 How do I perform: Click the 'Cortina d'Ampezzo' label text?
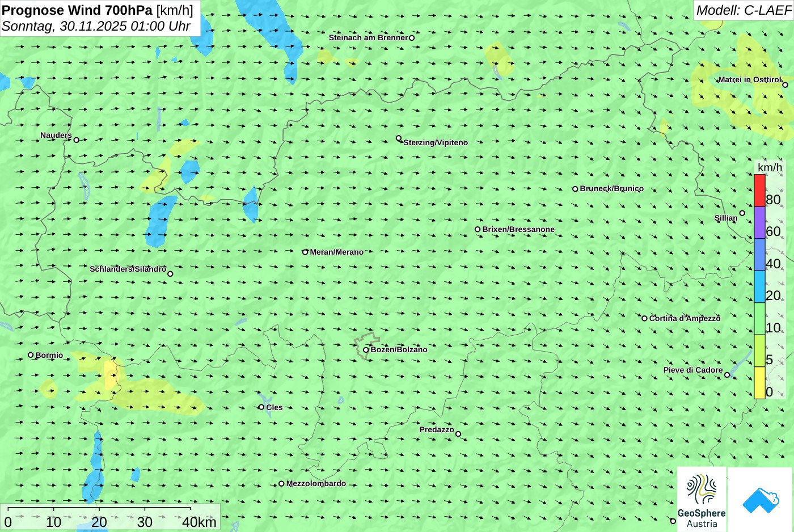pyautogui.click(x=685, y=318)
